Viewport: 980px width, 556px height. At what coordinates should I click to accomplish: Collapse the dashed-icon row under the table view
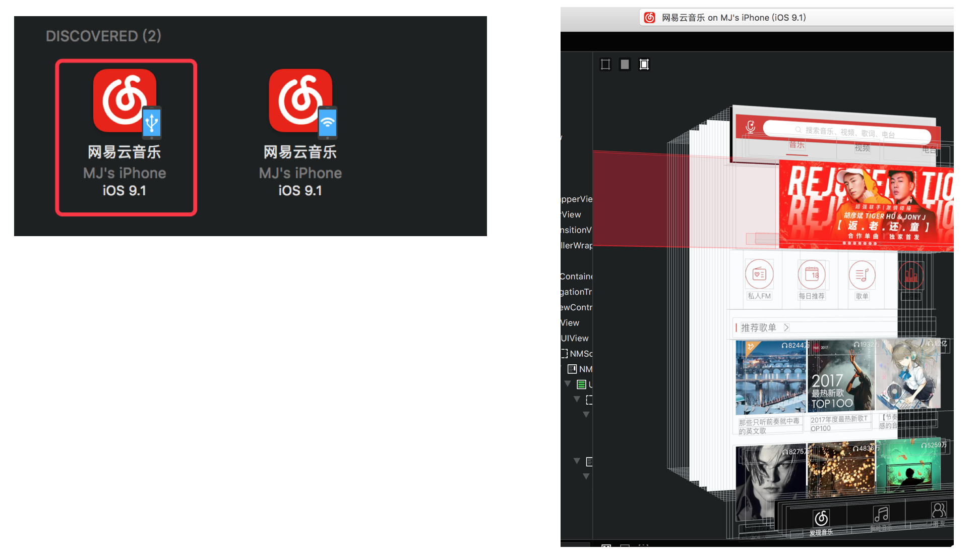(x=577, y=399)
